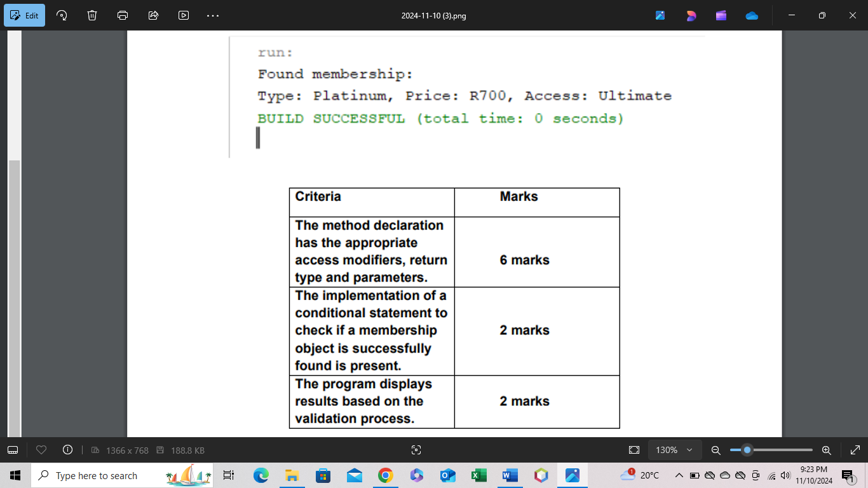
Task: Open Microsoft Store from the taskbar
Action: (323, 475)
